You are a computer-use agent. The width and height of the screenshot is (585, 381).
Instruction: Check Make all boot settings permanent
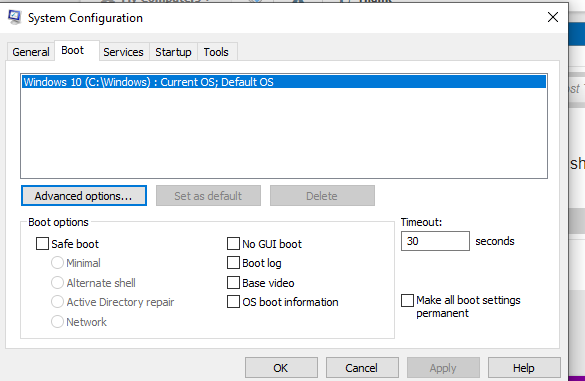coord(407,300)
